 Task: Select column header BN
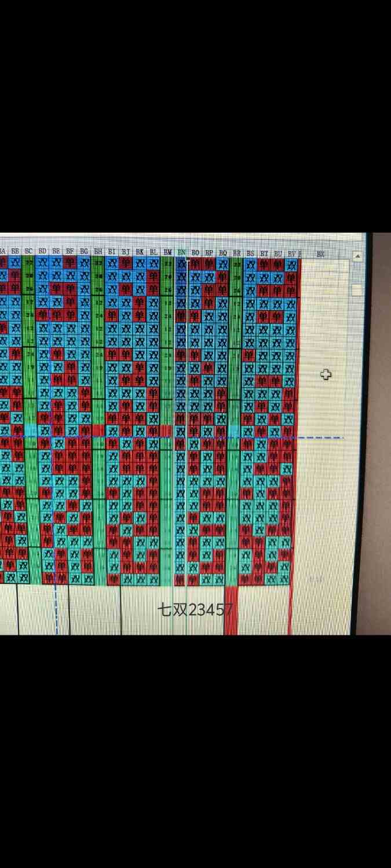point(181,252)
